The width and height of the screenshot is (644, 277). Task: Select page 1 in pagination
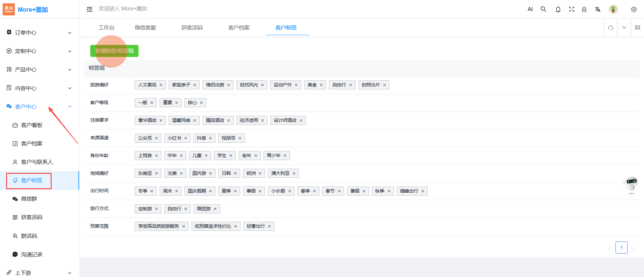(x=621, y=248)
